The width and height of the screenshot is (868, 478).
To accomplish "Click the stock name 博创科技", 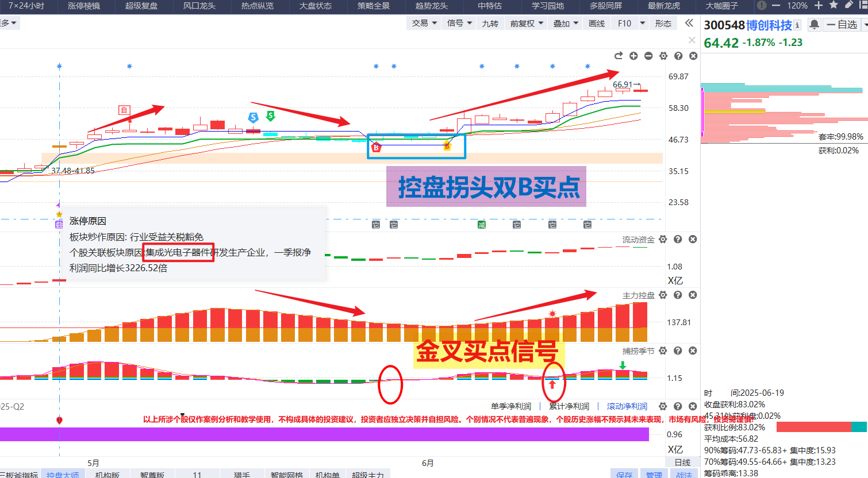I will point(769,25).
